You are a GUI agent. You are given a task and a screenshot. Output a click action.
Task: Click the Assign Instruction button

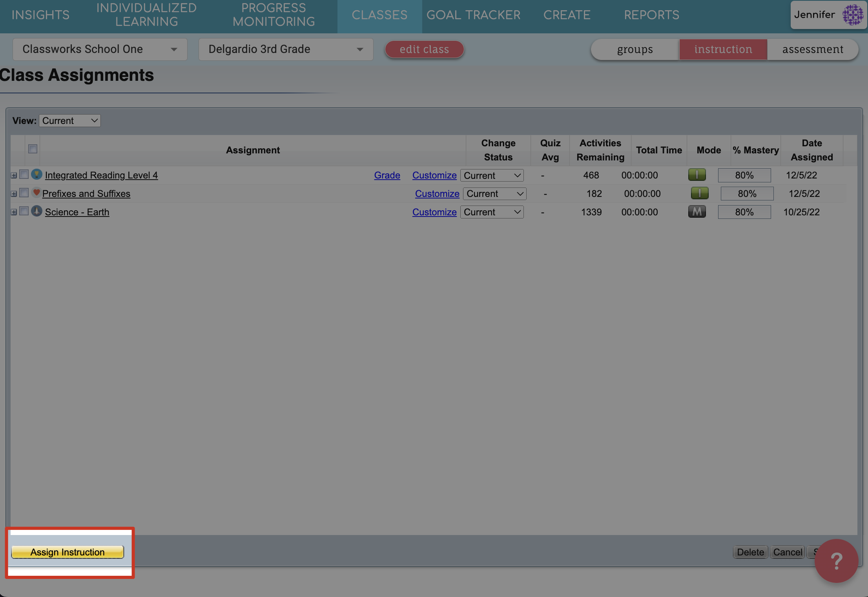pos(67,552)
